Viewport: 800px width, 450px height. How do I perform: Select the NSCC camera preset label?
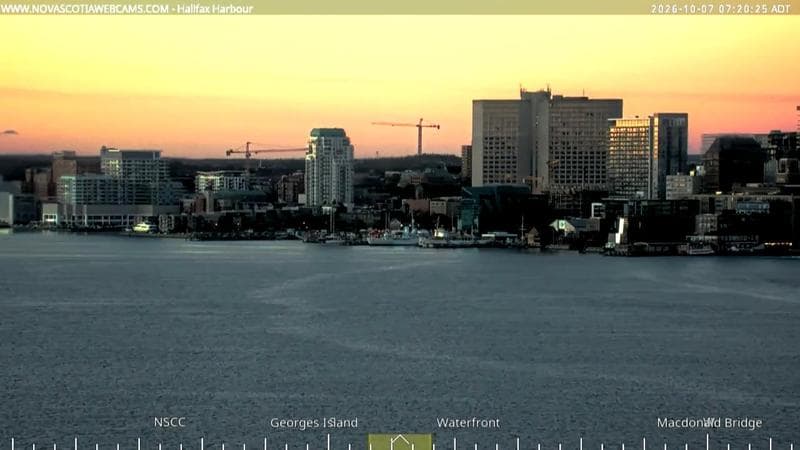(169, 422)
